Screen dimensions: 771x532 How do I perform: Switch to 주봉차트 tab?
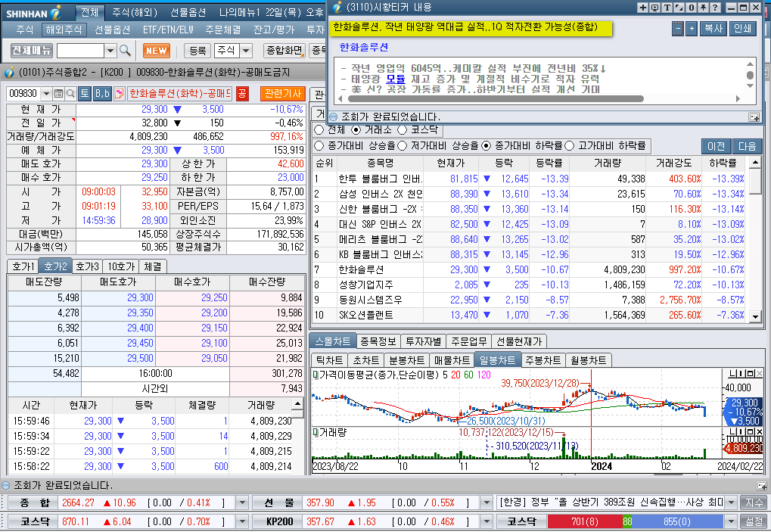point(542,360)
